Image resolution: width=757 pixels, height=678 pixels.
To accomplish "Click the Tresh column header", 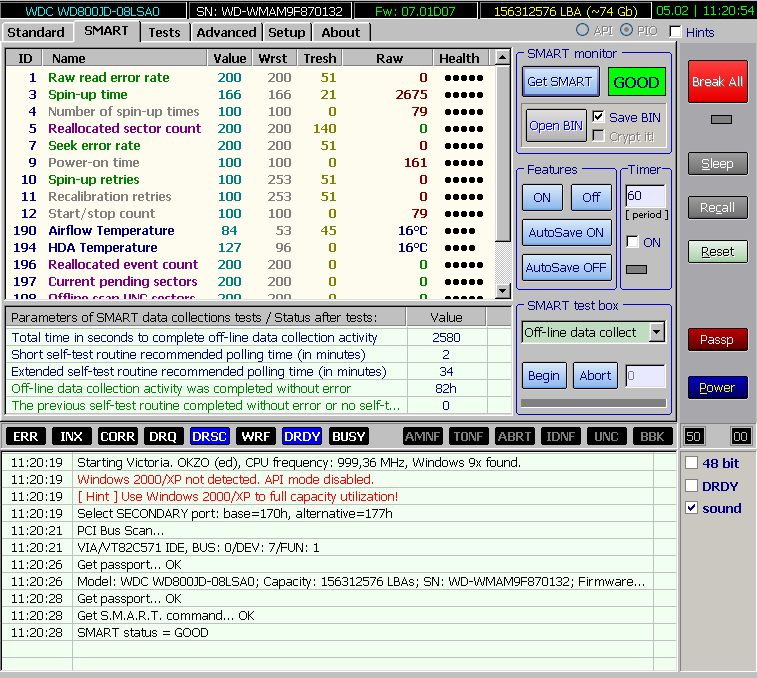I will click(320, 58).
